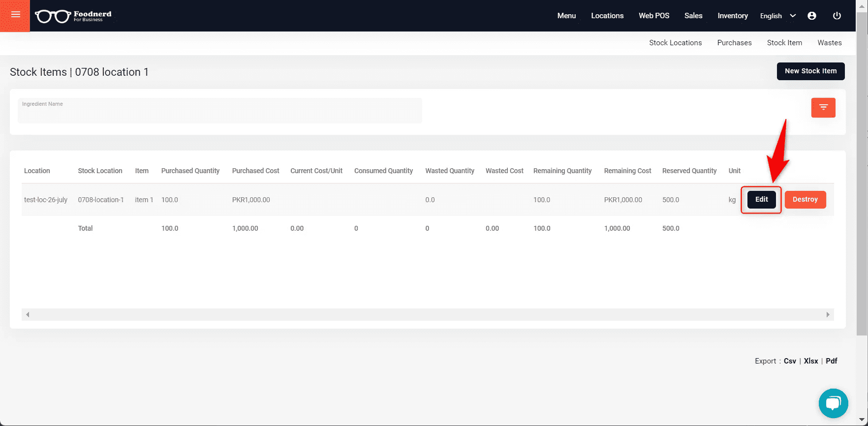Image resolution: width=868 pixels, height=426 pixels.
Task: Click the Unit column header
Action: (x=734, y=171)
